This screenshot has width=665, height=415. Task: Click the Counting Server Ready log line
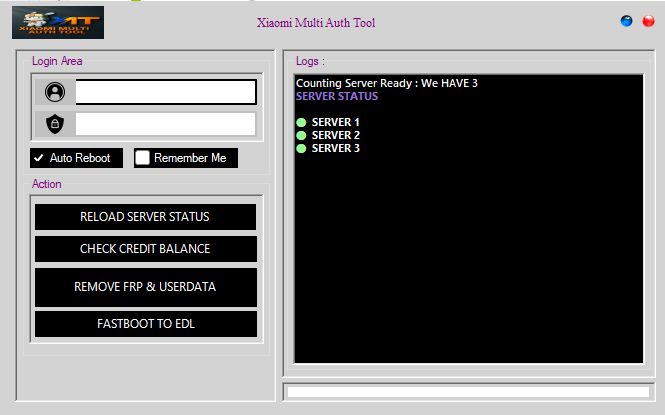(386, 83)
